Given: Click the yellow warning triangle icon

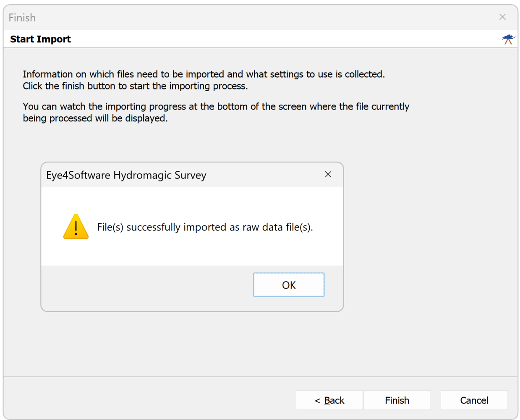Looking at the screenshot, I should pyautogui.click(x=76, y=227).
